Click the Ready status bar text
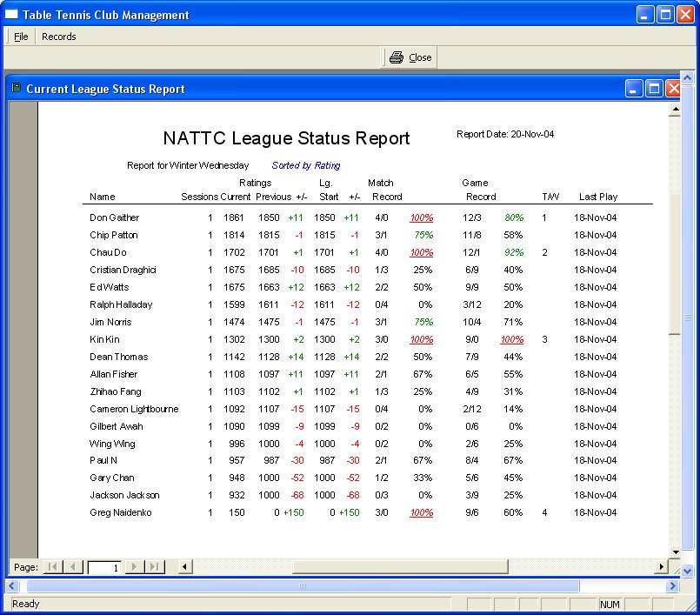 pyautogui.click(x=26, y=604)
